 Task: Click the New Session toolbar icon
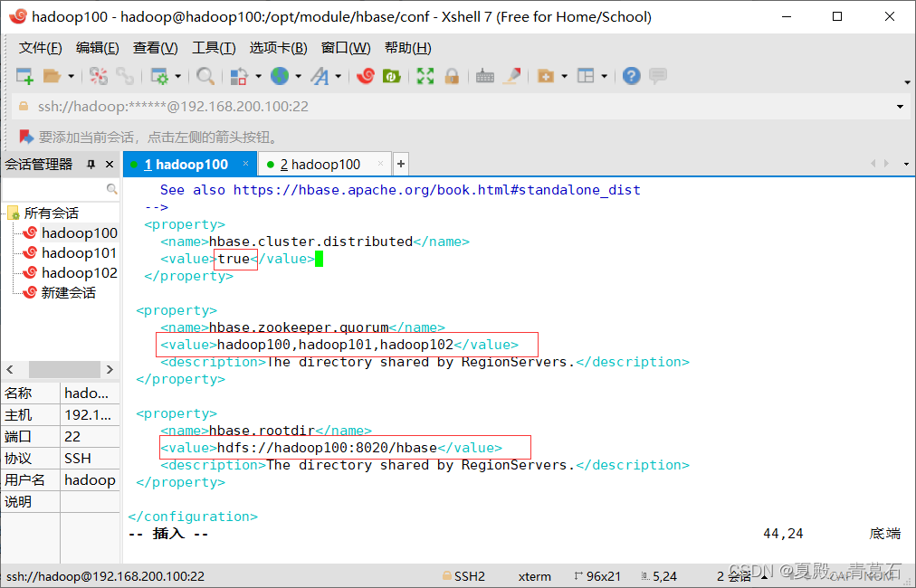pos(24,76)
